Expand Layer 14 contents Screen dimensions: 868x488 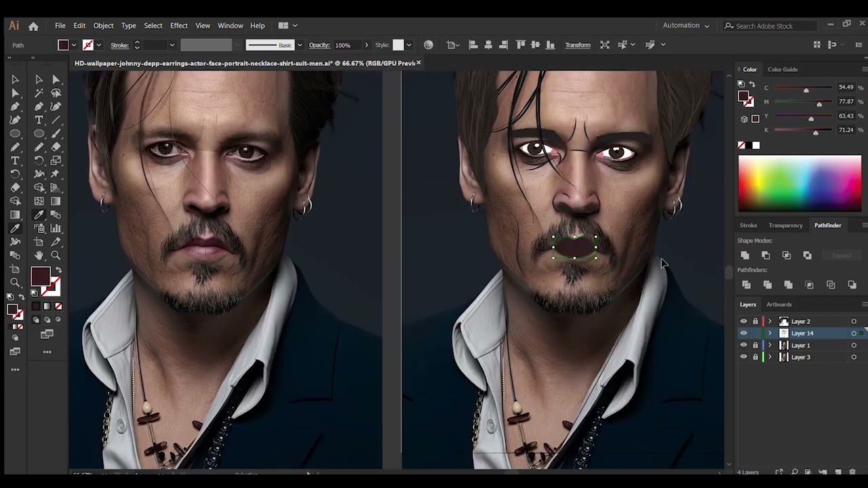pyautogui.click(x=770, y=333)
